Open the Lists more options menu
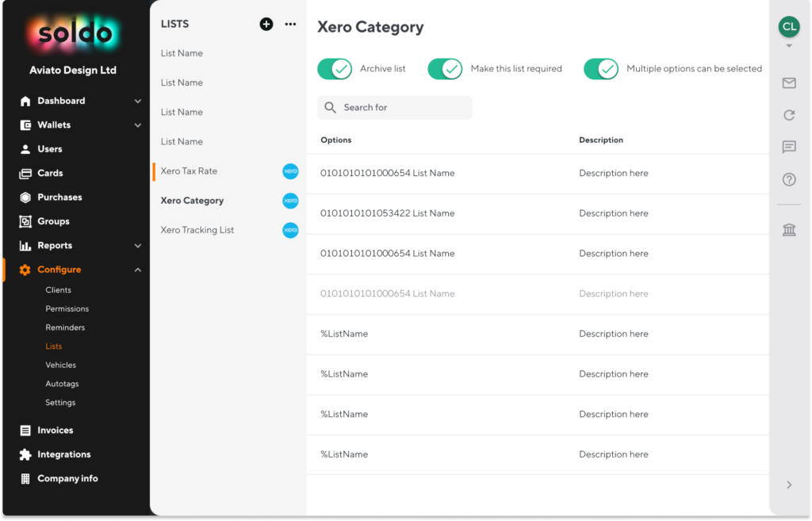 290,24
